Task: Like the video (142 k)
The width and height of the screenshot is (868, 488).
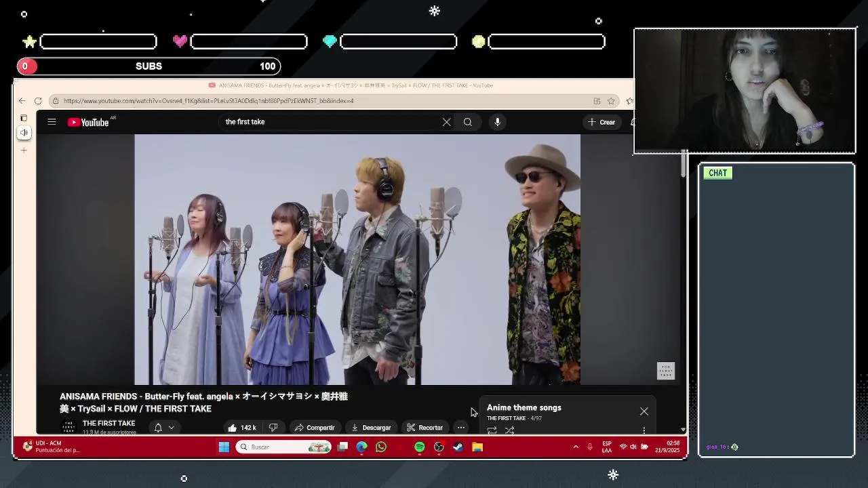Action: pyautogui.click(x=242, y=428)
